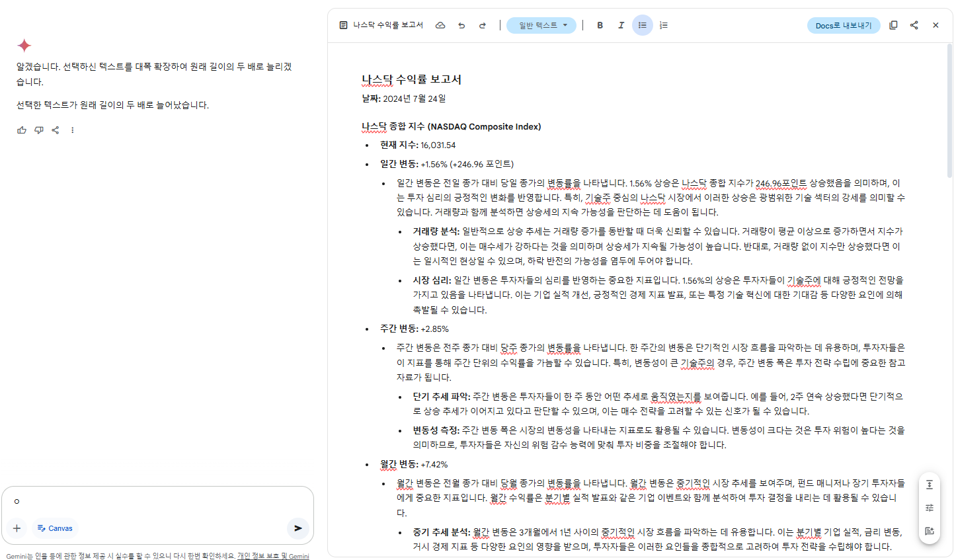Click the 일간 변동 bullet line
The width and height of the screenshot is (954, 560).
[447, 164]
